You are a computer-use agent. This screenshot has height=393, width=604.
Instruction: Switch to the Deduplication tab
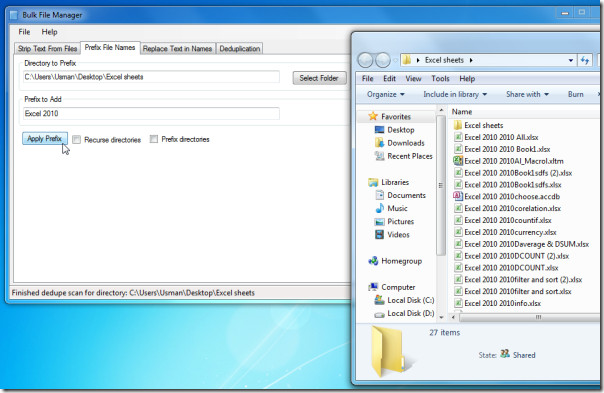[x=240, y=49]
